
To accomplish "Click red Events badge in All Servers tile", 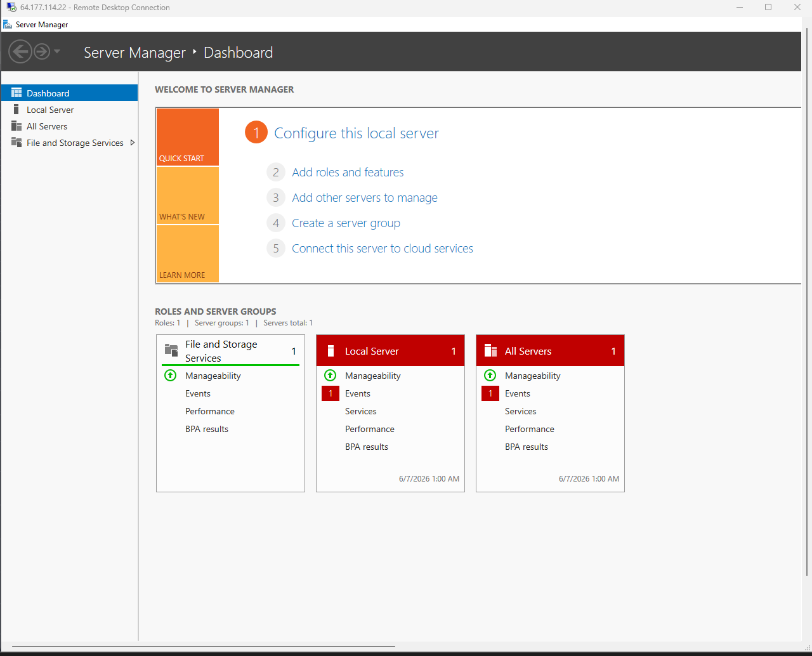I will point(490,393).
